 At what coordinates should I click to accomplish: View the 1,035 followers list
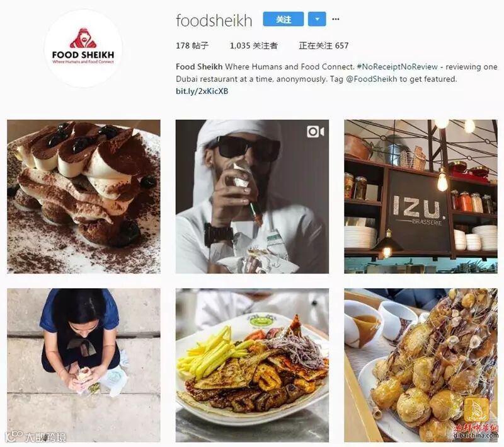pyautogui.click(x=254, y=45)
